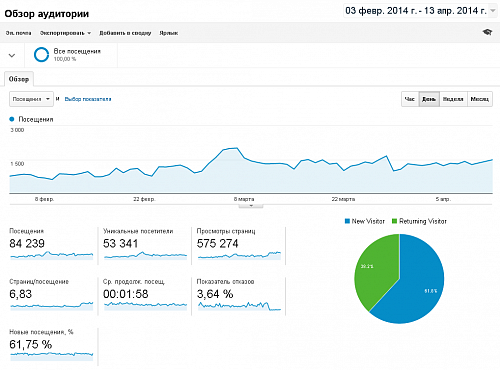
Task: Switch the graph to Месяц view
Action: point(480,99)
